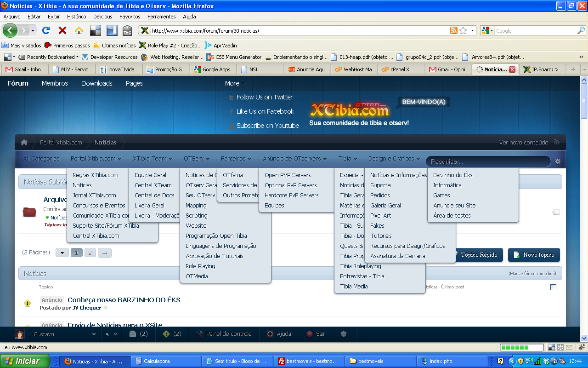This screenshot has height=368, width=588.
Task: Go to the browser home icon
Action: [79, 30]
